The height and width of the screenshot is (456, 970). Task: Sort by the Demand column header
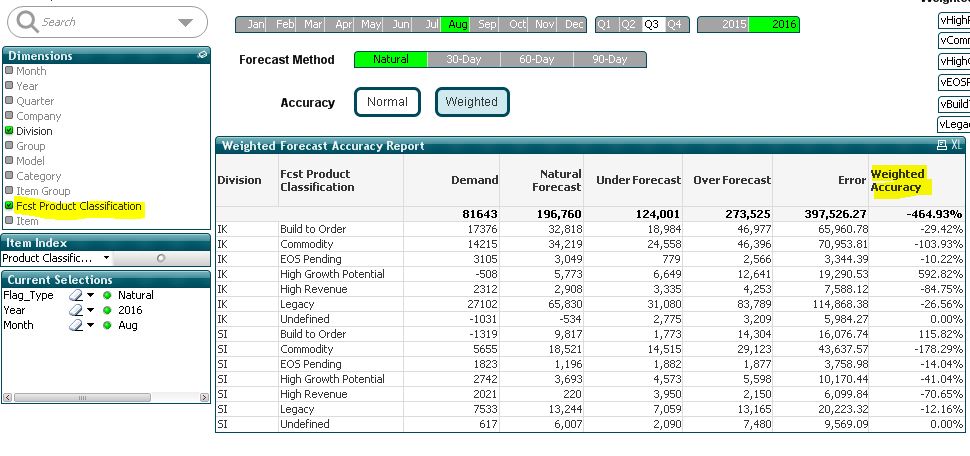(x=474, y=180)
